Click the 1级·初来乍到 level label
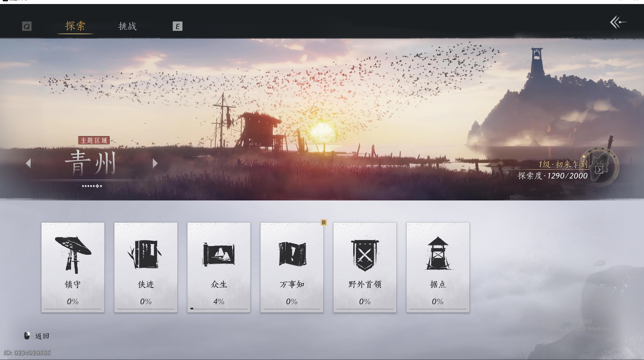The width and height of the screenshot is (644, 360). 563,164
